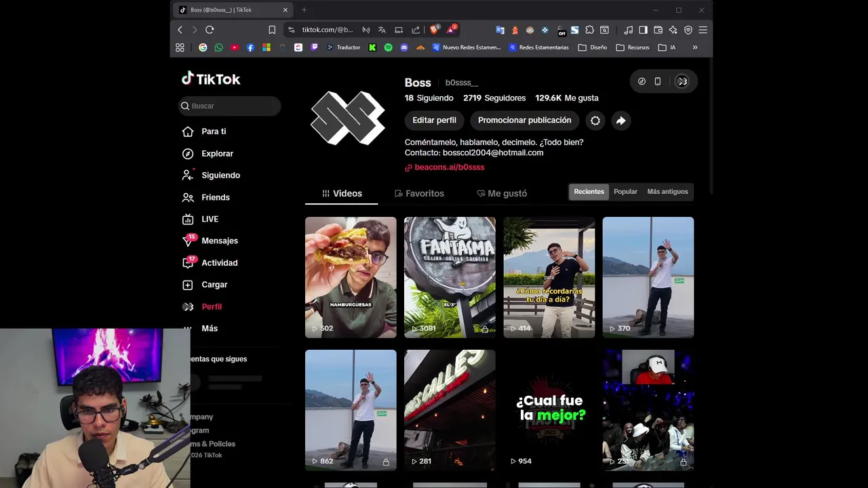This screenshot has height=488, width=868.
Task: Click the coins icon top right
Action: coord(642,81)
